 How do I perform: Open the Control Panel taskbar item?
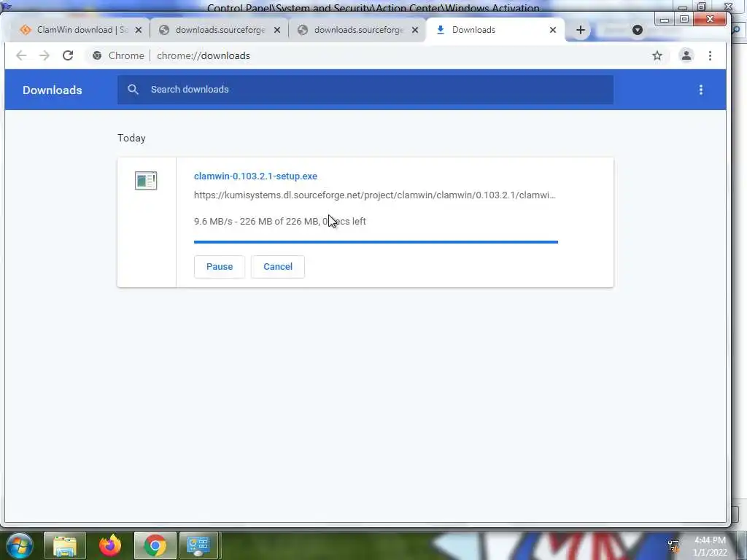[198, 545]
